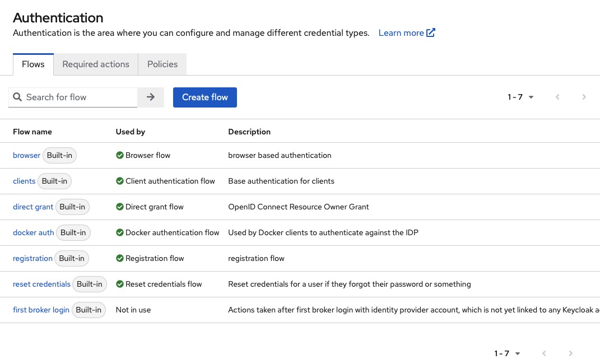Click the top next page arrow
Image resolution: width=600 pixels, height=364 pixels.
click(584, 97)
